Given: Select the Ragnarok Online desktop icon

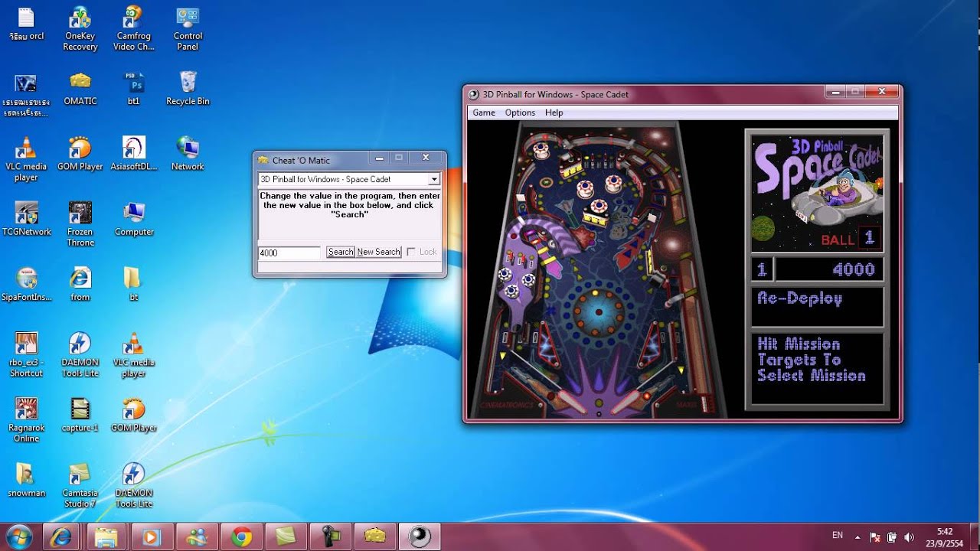Looking at the screenshot, I should (x=27, y=419).
